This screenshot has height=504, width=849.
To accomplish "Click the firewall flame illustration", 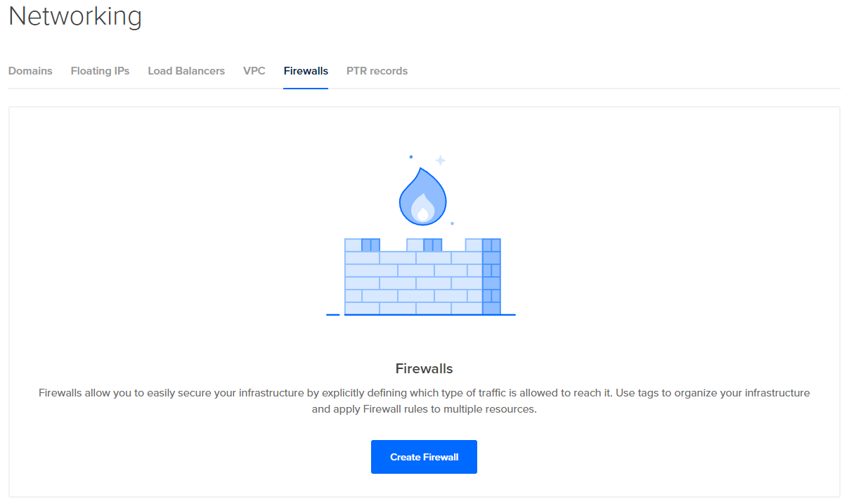I will click(x=422, y=195).
